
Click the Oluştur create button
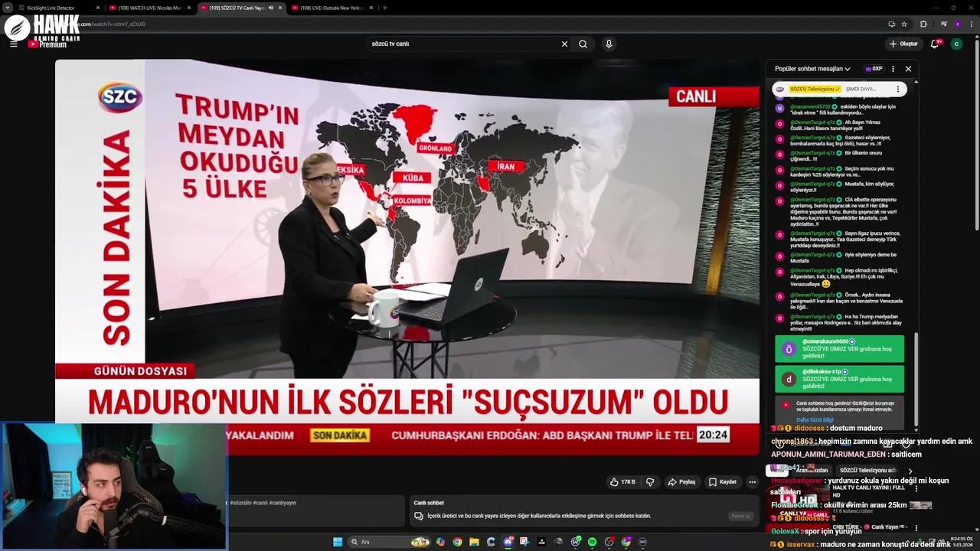[x=903, y=44]
